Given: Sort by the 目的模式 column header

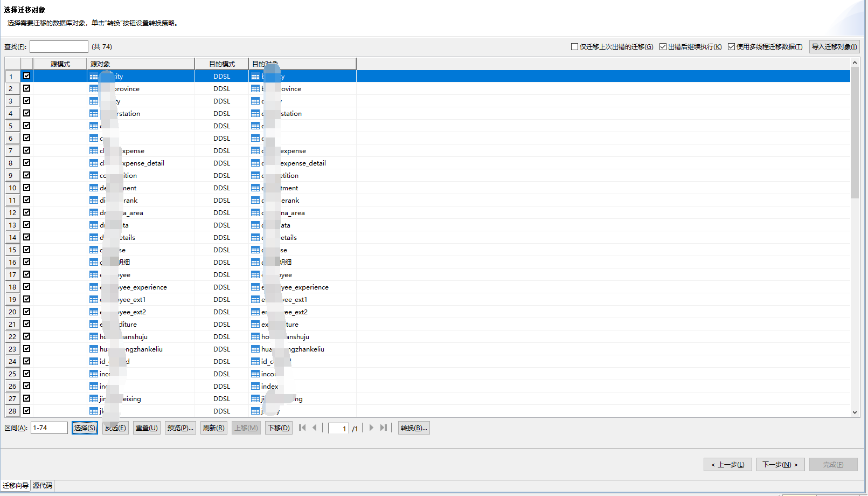Looking at the screenshot, I should pos(221,64).
